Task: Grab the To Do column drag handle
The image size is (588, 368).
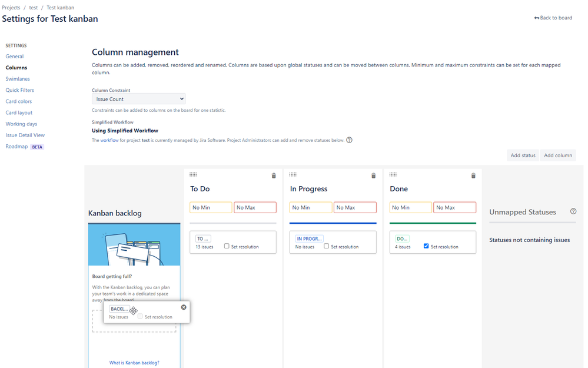Action: pyautogui.click(x=193, y=174)
